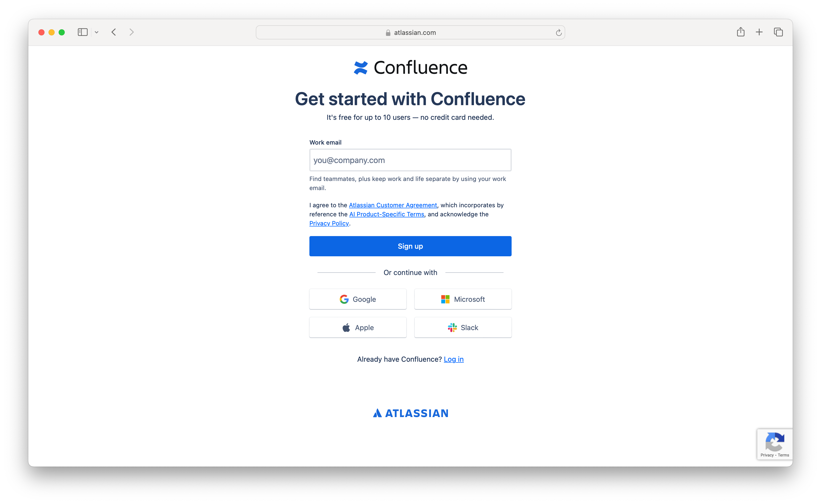Click the Log in link
Image resolution: width=821 pixels, height=504 pixels.
pos(453,358)
